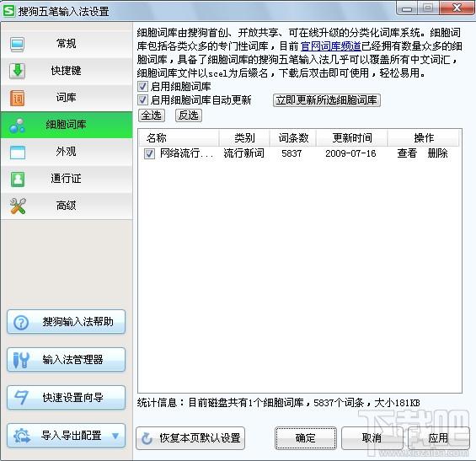Toggle the 启用细胞词库 checkbox

click(x=142, y=87)
